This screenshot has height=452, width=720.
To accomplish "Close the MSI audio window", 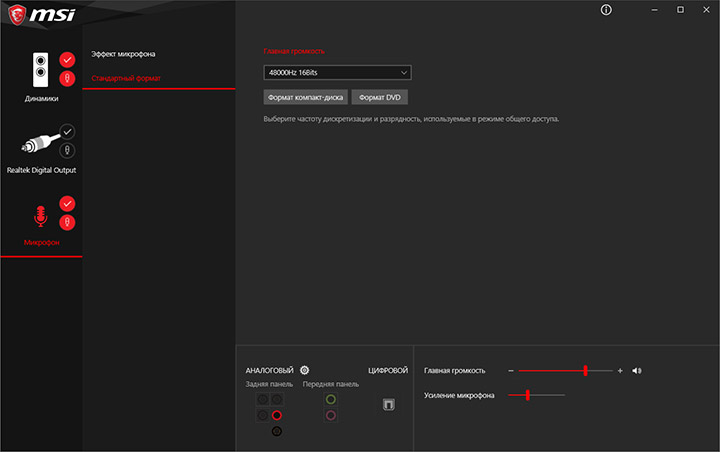I will [706, 10].
